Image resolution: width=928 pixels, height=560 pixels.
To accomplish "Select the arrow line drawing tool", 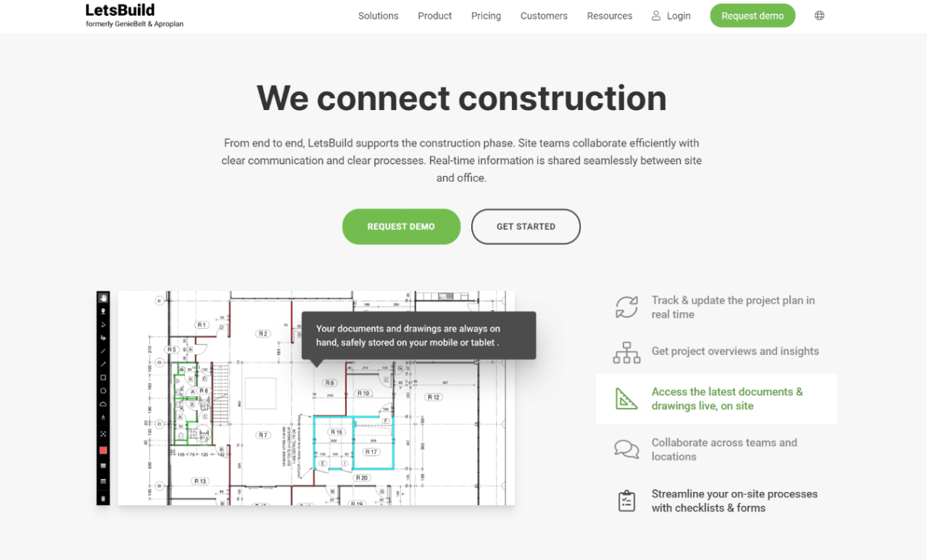I will coord(103,364).
